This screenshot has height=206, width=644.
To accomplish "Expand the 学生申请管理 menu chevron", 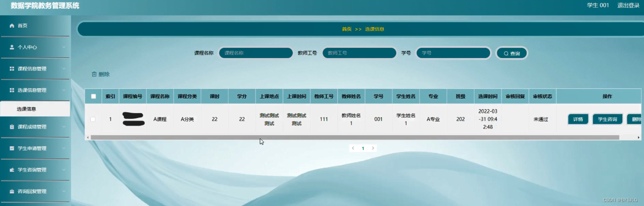I will coord(64,148).
